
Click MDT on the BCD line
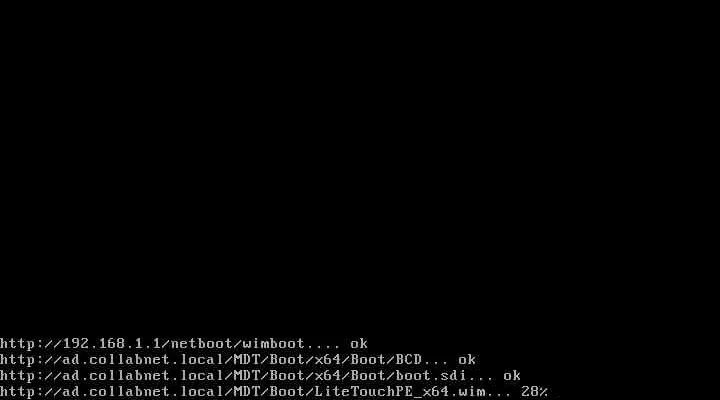pos(247,360)
